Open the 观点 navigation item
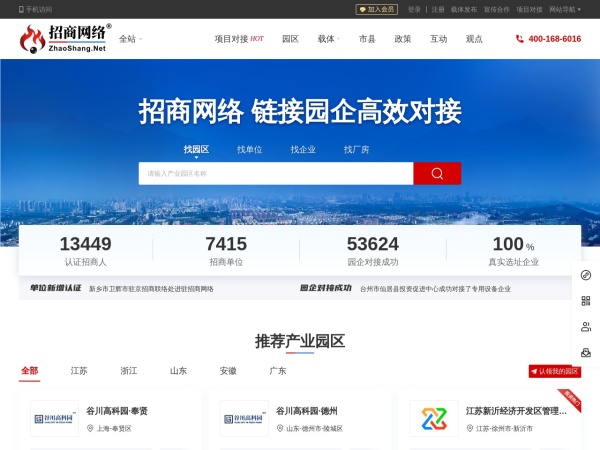 coord(474,39)
